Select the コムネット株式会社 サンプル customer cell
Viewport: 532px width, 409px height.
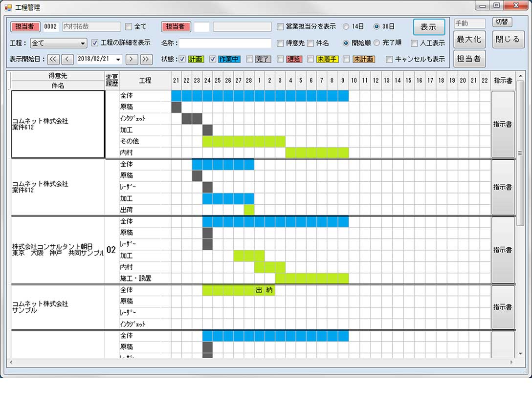pyautogui.click(x=58, y=307)
